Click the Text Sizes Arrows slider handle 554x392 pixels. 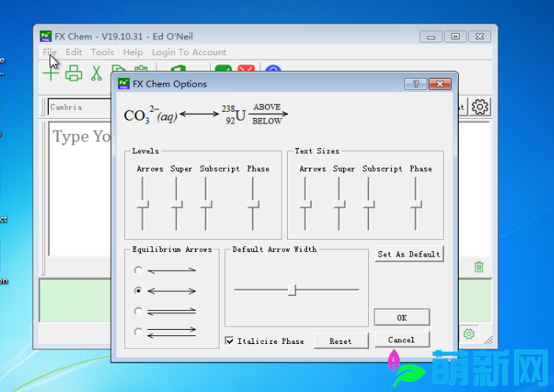tap(305, 205)
